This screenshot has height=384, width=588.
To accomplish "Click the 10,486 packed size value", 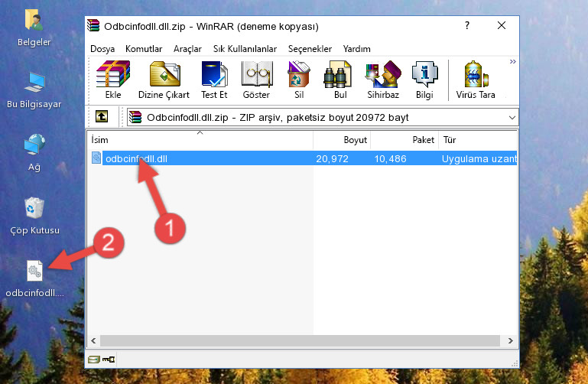I will pos(391,158).
